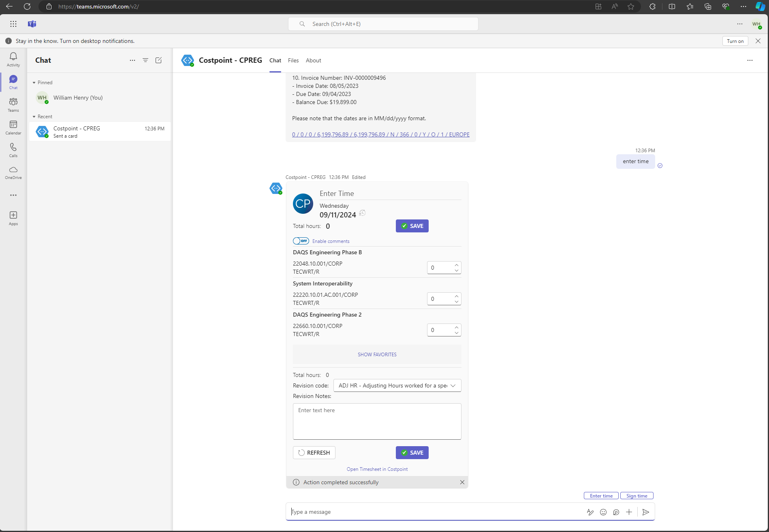Dismiss the Action completed successfully banner
Image resolution: width=769 pixels, height=532 pixels.
coord(462,482)
